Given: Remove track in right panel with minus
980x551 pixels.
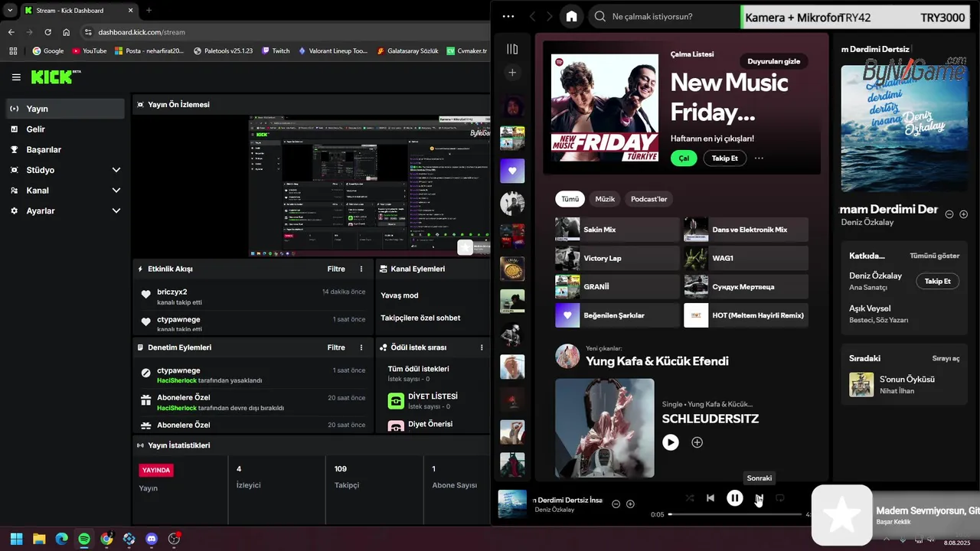Looking at the screenshot, I should pyautogui.click(x=949, y=214).
